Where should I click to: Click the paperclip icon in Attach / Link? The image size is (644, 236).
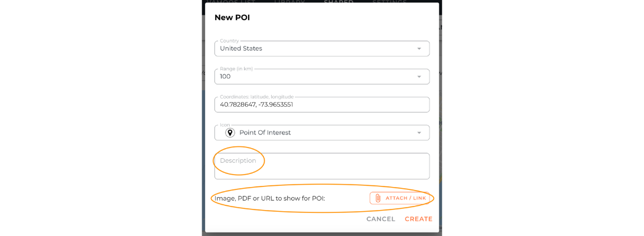click(378, 198)
